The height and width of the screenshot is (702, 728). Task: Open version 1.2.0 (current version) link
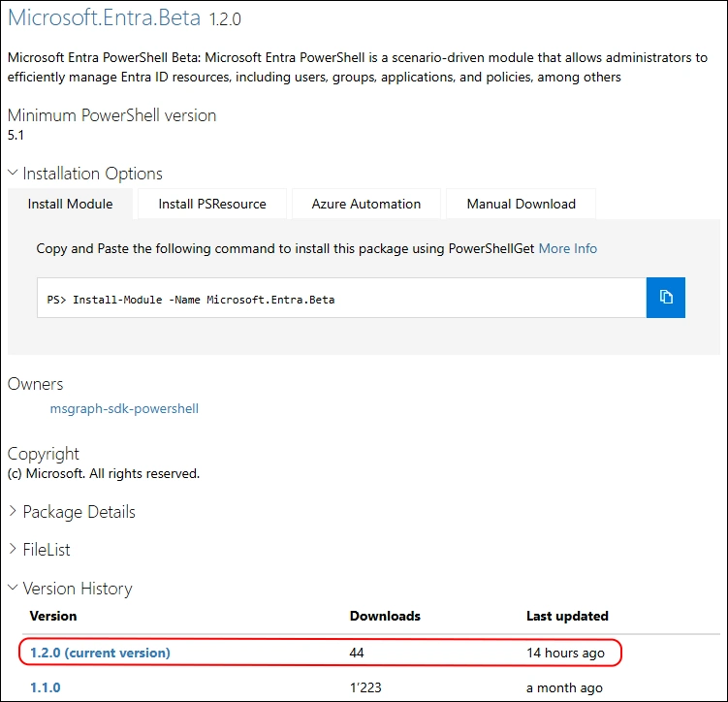100,653
